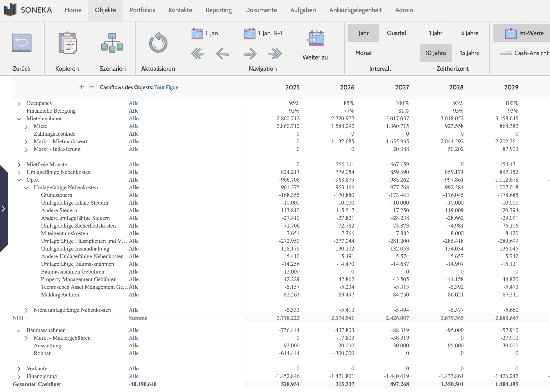The height and width of the screenshot is (392, 550).
Task: Click the Kopieren clipboard icon
Action: (x=67, y=43)
